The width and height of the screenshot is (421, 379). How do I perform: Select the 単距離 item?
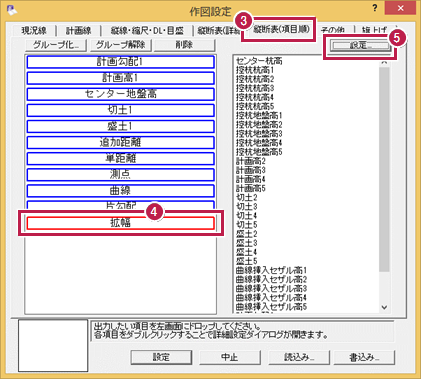120,158
